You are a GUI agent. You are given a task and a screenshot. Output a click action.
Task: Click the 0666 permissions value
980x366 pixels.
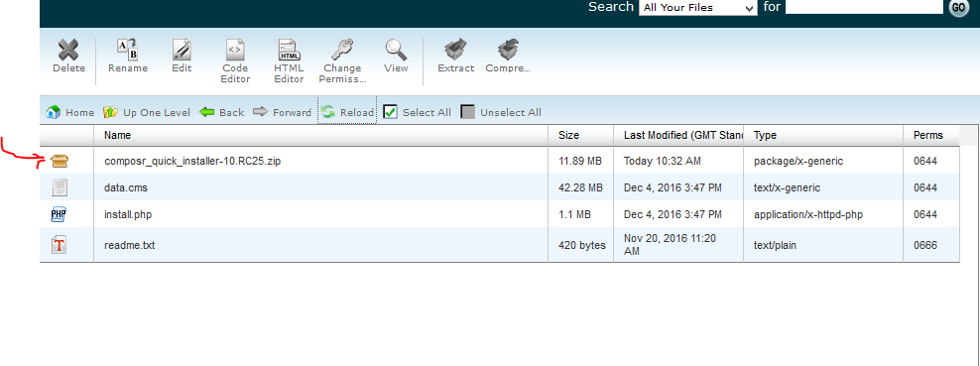point(925,245)
